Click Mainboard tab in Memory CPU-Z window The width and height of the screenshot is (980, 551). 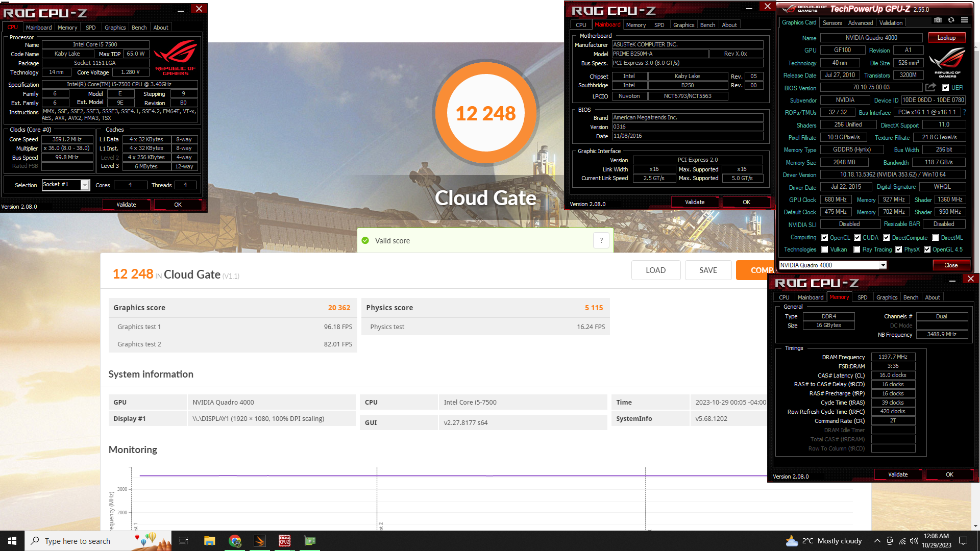pyautogui.click(x=811, y=297)
